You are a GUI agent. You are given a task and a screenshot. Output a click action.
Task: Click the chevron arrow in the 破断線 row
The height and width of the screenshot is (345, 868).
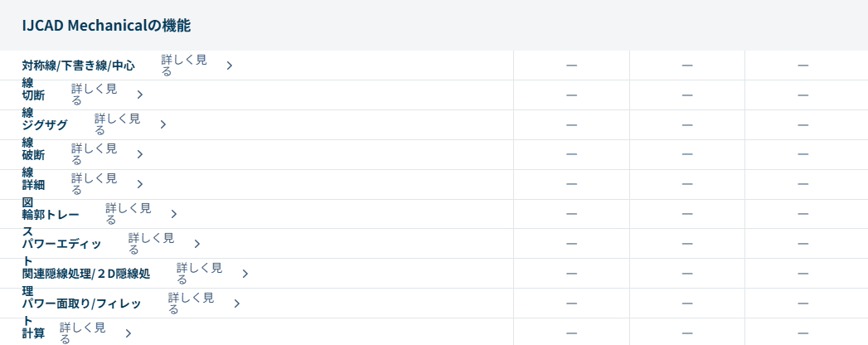[x=140, y=155]
